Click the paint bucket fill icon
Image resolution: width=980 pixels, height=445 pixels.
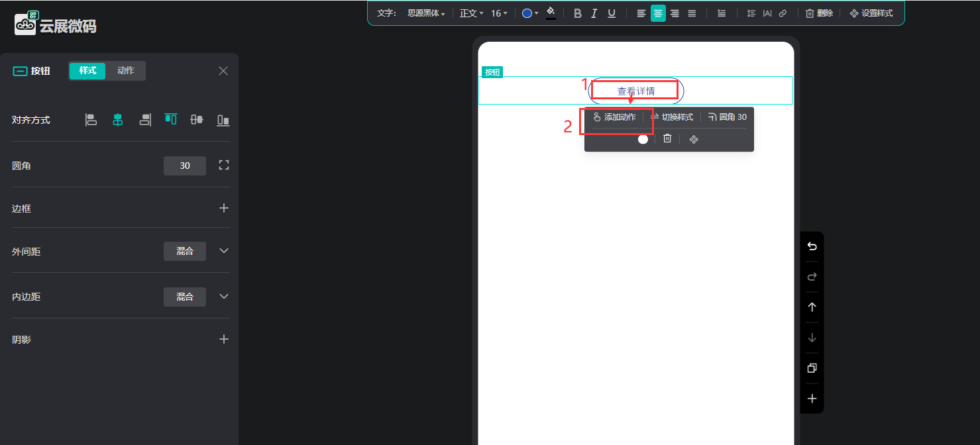[551, 13]
